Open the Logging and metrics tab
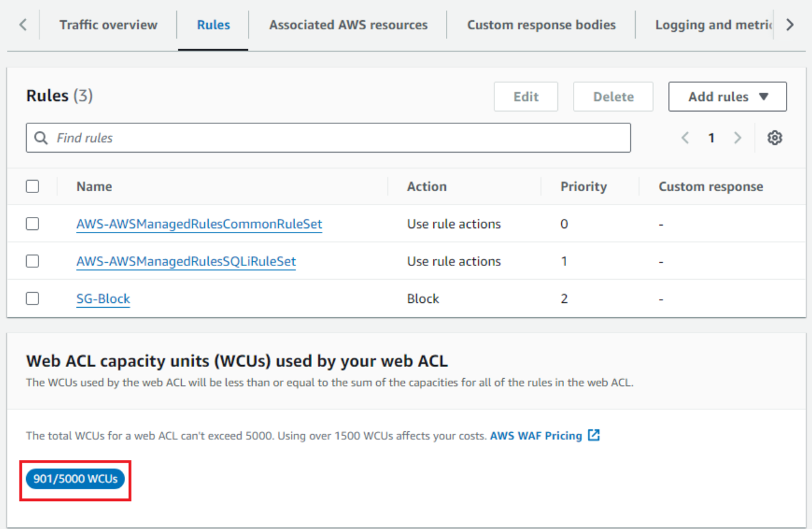The image size is (812, 529). point(714,25)
